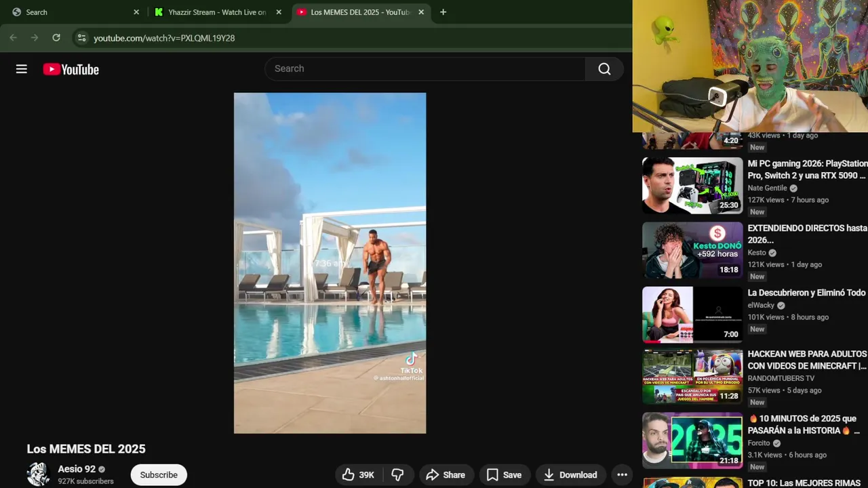
Task: Switch to Yhazzir Stream tab
Action: click(217, 12)
